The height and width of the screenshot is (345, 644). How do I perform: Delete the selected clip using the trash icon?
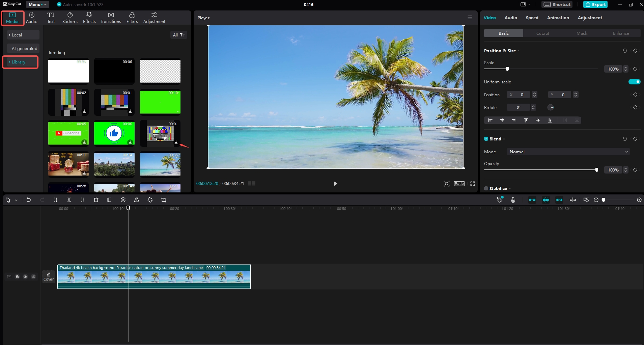coord(96,200)
